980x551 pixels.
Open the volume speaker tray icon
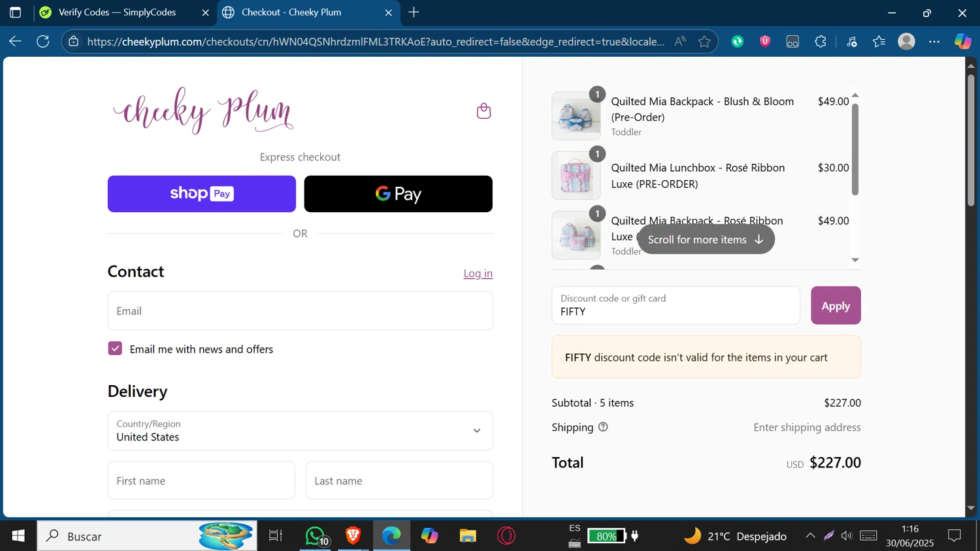pyautogui.click(x=847, y=536)
